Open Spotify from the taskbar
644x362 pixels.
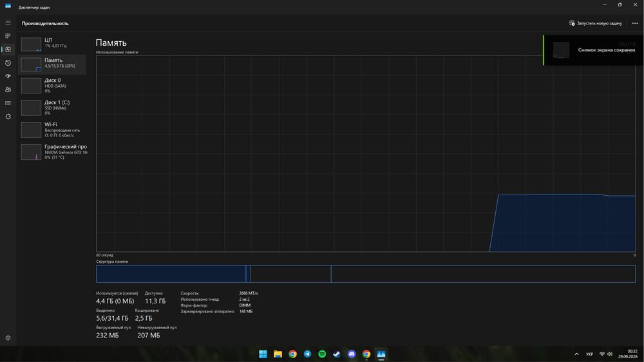[322, 354]
